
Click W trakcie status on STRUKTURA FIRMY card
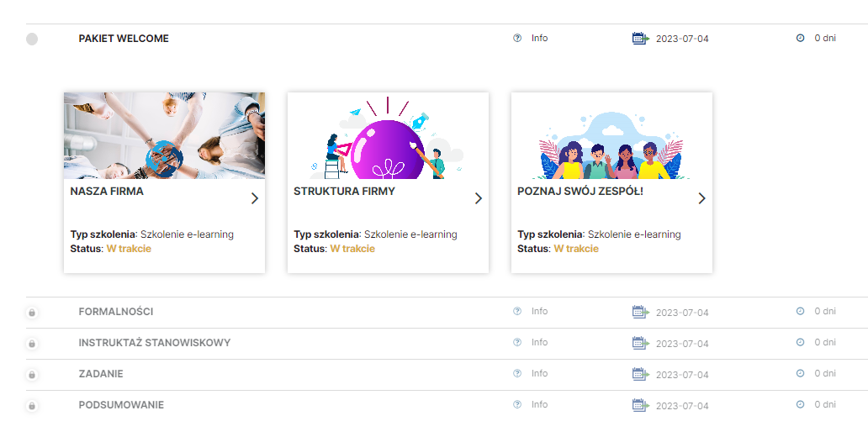pyautogui.click(x=352, y=249)
